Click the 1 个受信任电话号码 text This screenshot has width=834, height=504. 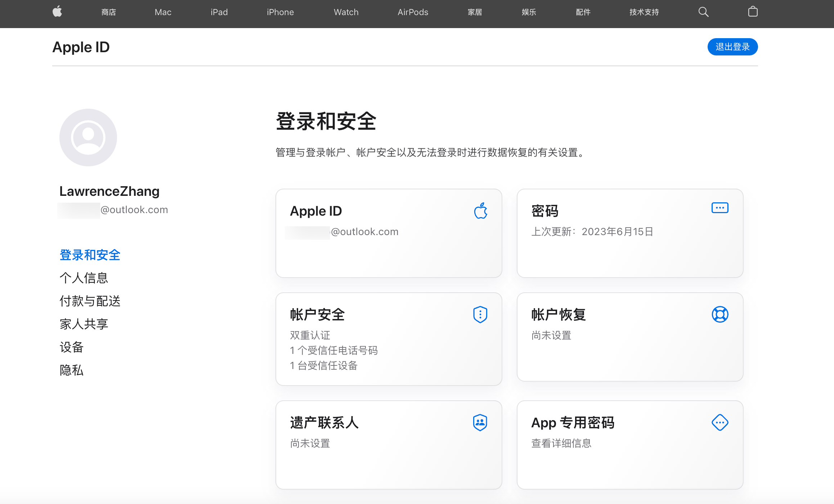pos(334,350)
